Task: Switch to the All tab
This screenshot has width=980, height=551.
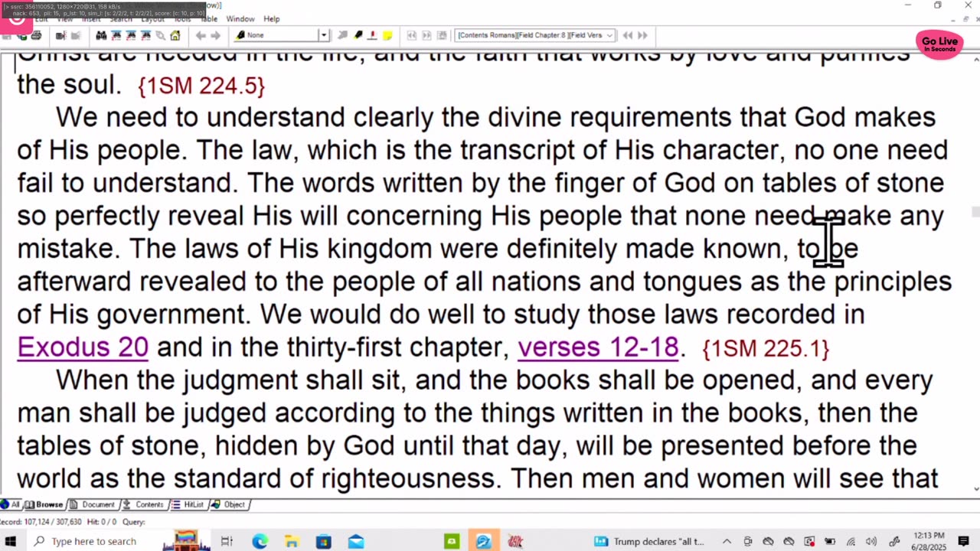Action: [x=11, y=504]
